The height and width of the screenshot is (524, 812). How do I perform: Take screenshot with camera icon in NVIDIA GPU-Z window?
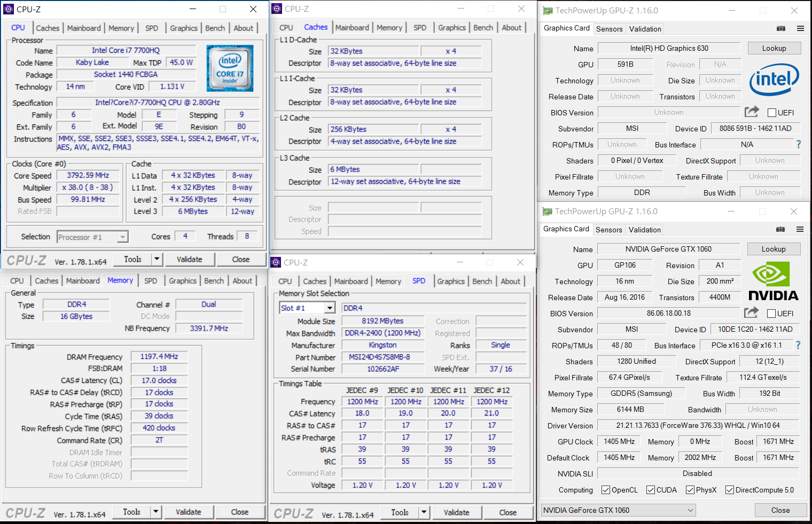point(780,229)
